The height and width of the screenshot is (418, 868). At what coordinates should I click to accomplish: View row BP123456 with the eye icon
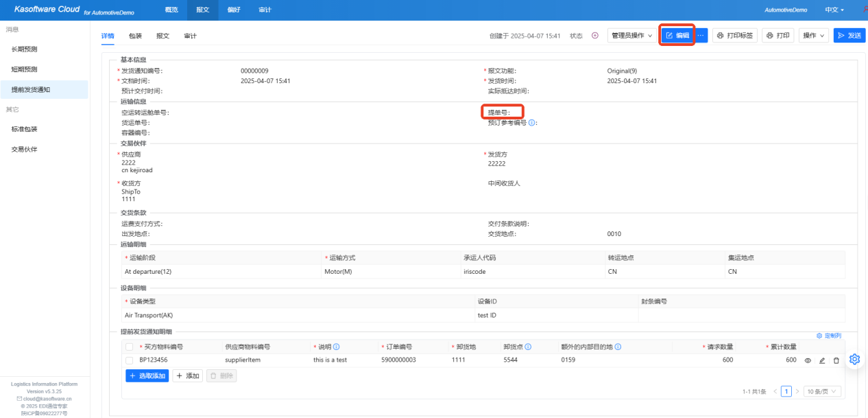pyautogui.click(x=808, y=360)
